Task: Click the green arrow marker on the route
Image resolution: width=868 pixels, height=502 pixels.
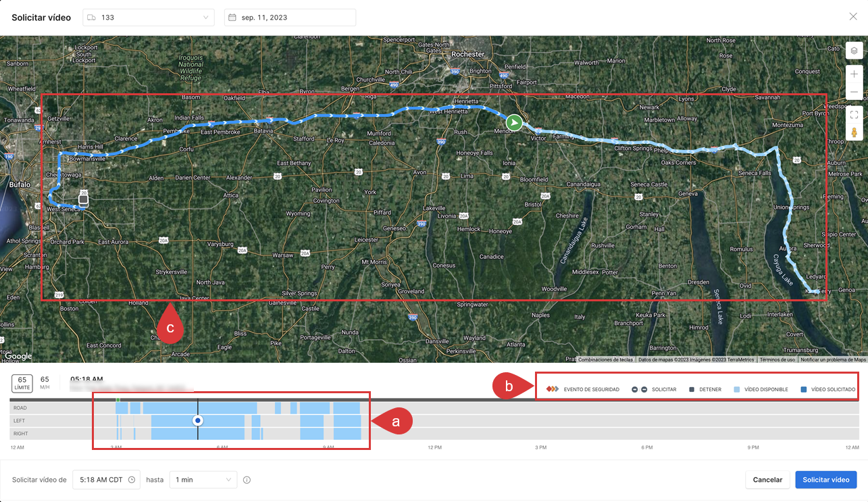Action: 514,122
